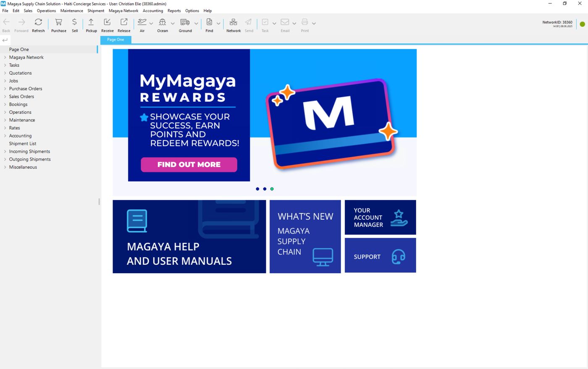Expand the Jobs tree node

(5, 81)
